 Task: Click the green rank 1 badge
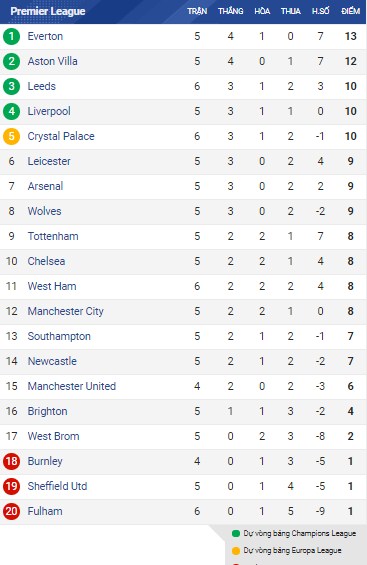point(12,36)
